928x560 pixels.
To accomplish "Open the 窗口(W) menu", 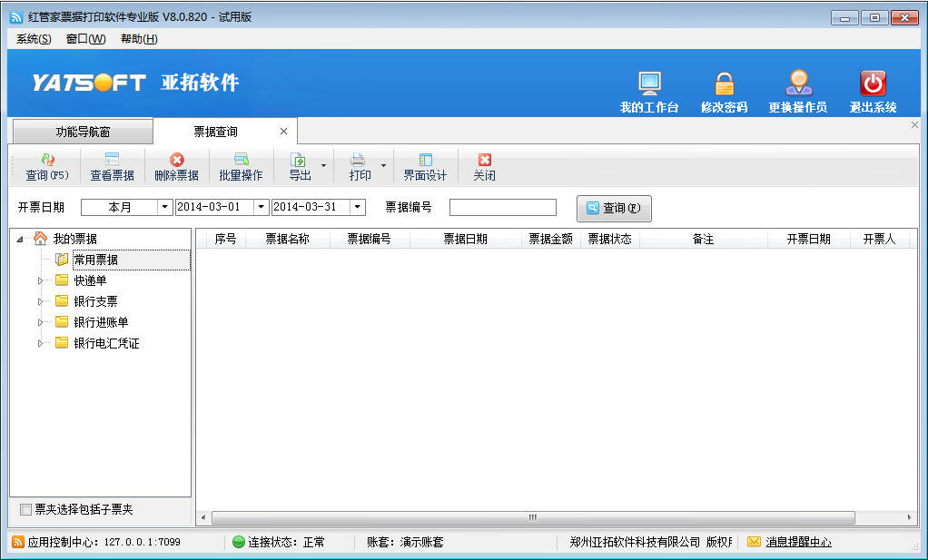I will click(x=86, y=39).
